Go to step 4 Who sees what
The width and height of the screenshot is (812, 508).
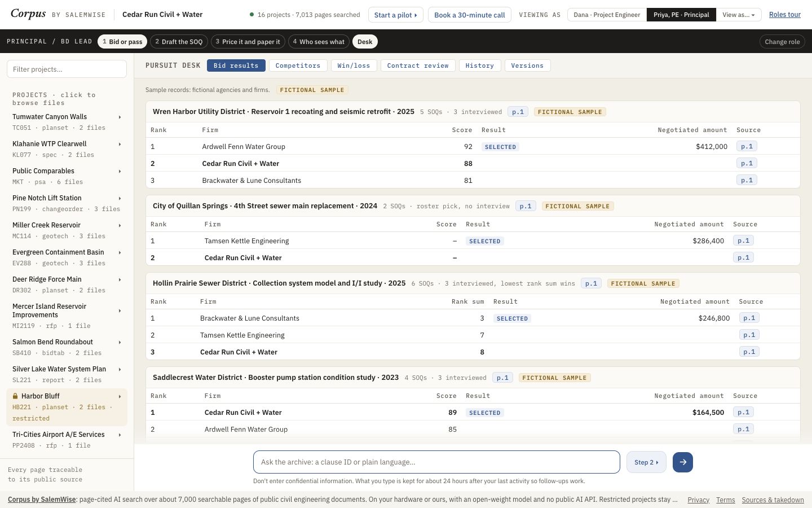tap(319, 42)
